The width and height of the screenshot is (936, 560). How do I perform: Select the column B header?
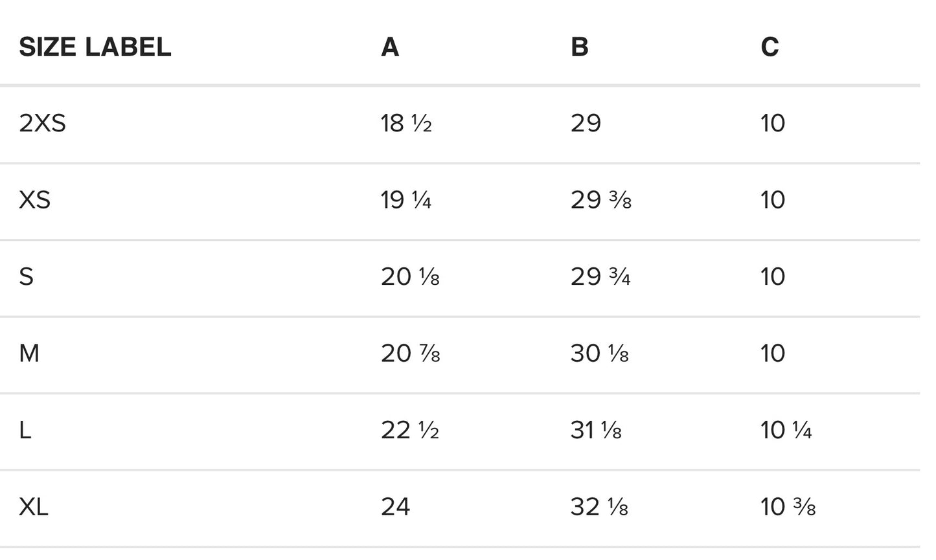coord(580,47)
